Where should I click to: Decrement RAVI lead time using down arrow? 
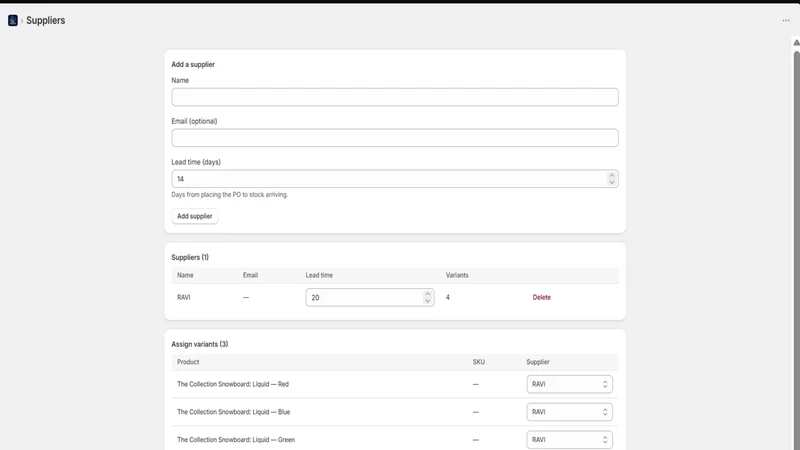[x=428, y=301]
